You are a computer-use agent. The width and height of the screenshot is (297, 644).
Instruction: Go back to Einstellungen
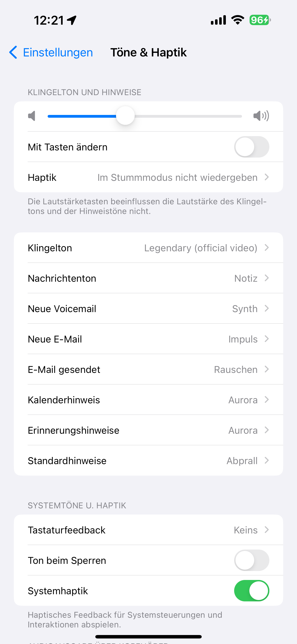pyautogui.click(x=58, y=53)
